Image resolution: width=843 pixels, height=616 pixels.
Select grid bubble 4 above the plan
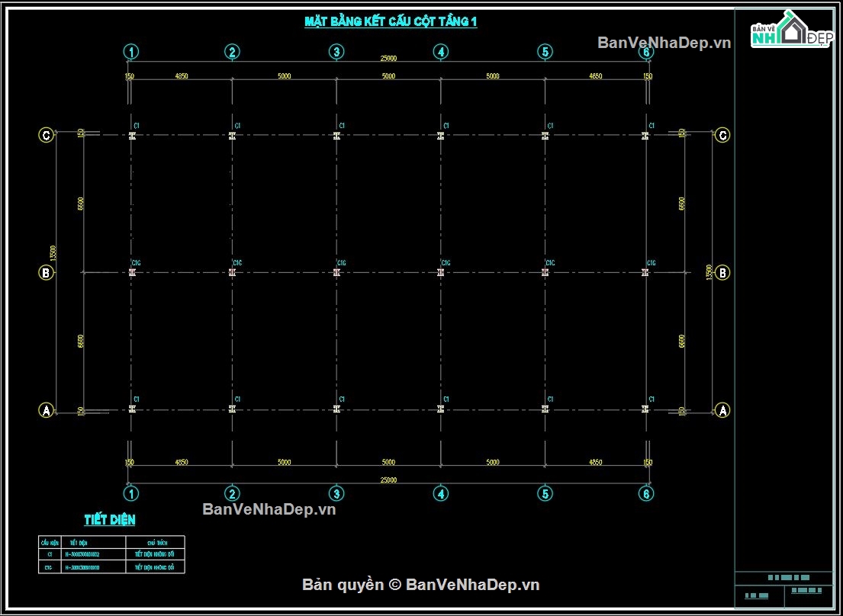tap(441, 52)
